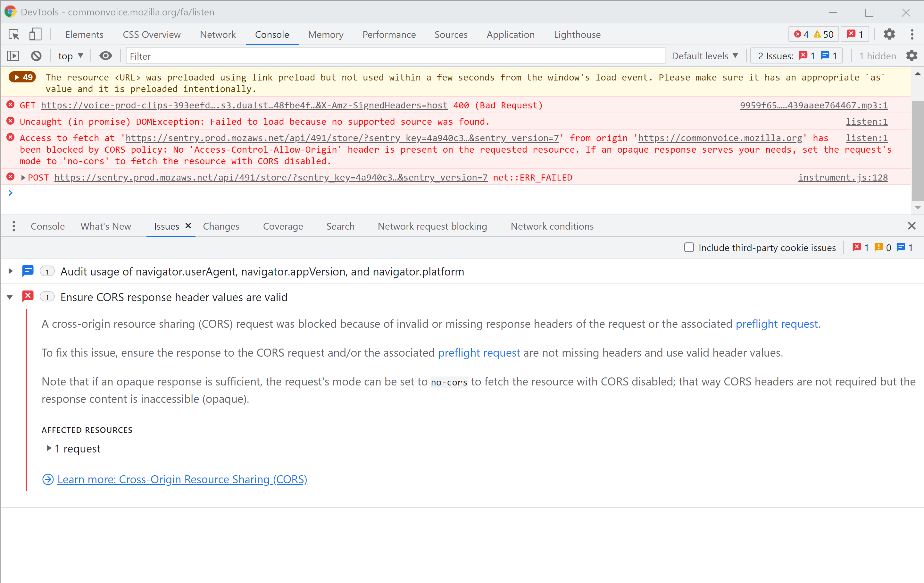Viewport: 924px width, 583px height.
Task: Open the Sources tab
Action: (451, 35)
